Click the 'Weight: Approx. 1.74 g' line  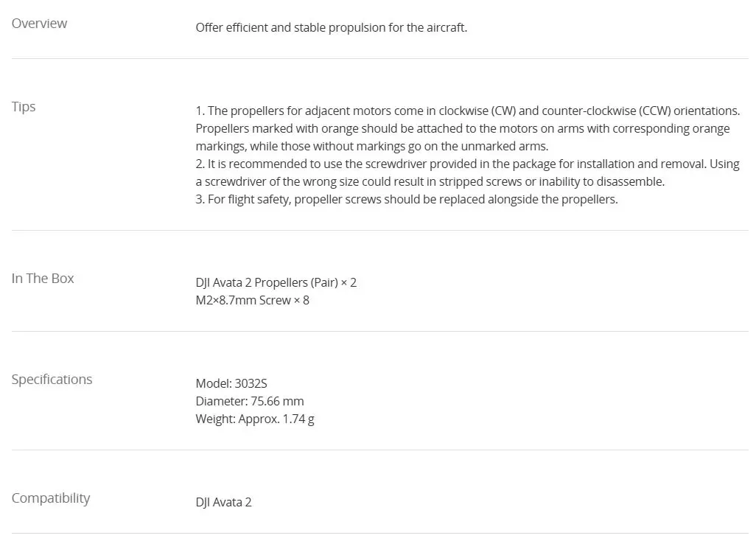(x=255, y=419)
